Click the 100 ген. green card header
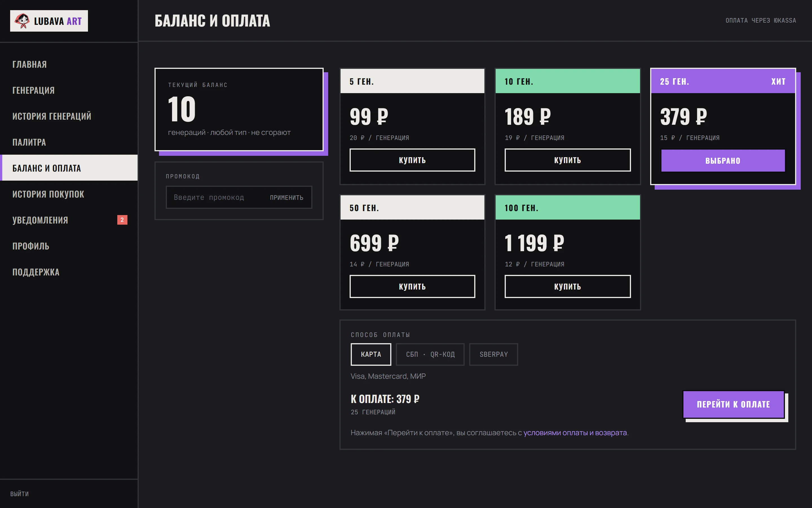This screenshot has height=508, width=812. click(567, 208)
